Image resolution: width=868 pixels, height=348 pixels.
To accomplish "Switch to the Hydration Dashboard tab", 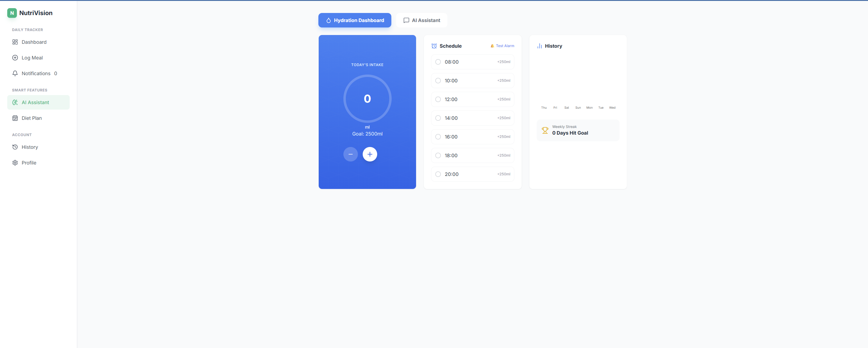I will 355,20.
